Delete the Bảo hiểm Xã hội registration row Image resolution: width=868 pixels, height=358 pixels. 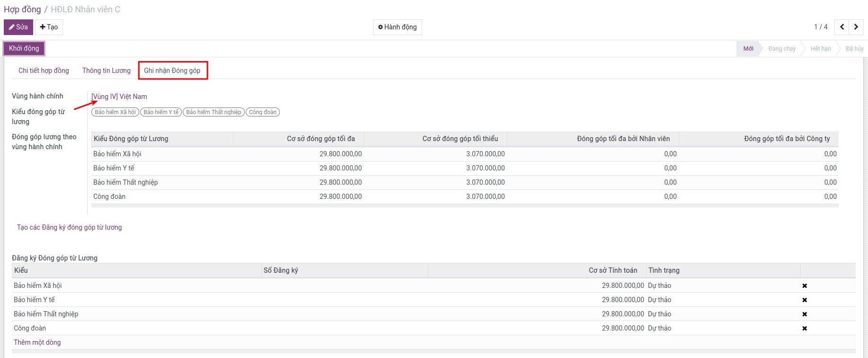(x=804, y=286)
